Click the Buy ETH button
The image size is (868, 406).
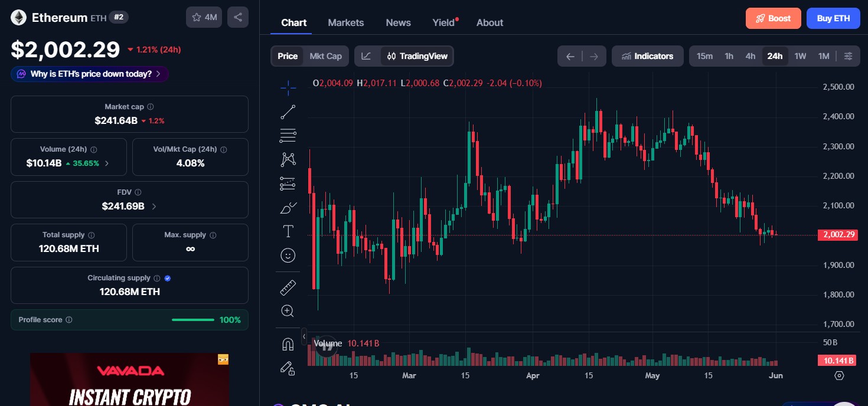coord(833,18)
